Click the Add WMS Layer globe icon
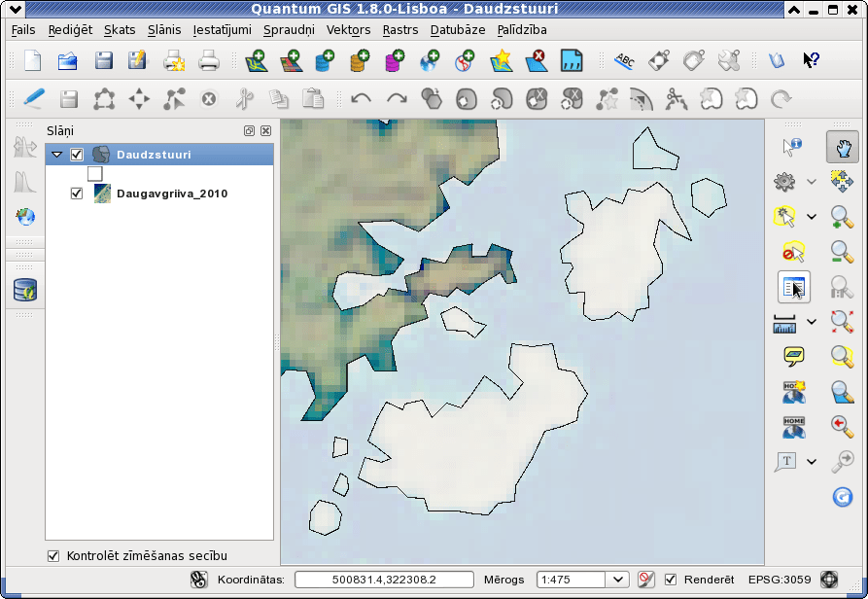The width and height of the screenshot is (868, 599). click(430, 61)
